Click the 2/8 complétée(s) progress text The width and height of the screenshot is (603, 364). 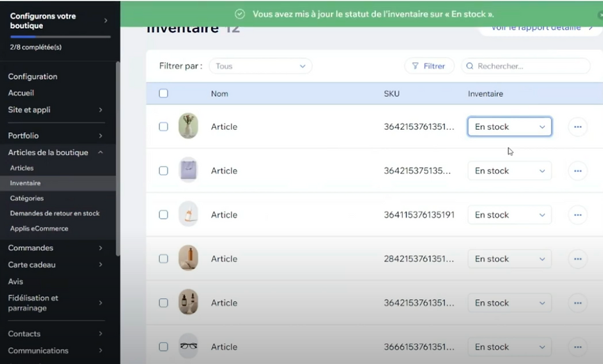[x=36, y=47]
